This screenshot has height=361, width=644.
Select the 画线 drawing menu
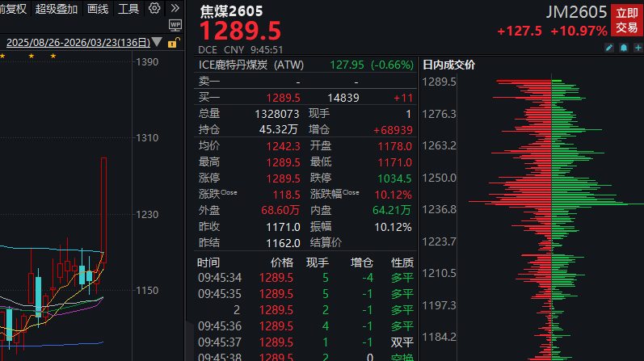[97, 9]
